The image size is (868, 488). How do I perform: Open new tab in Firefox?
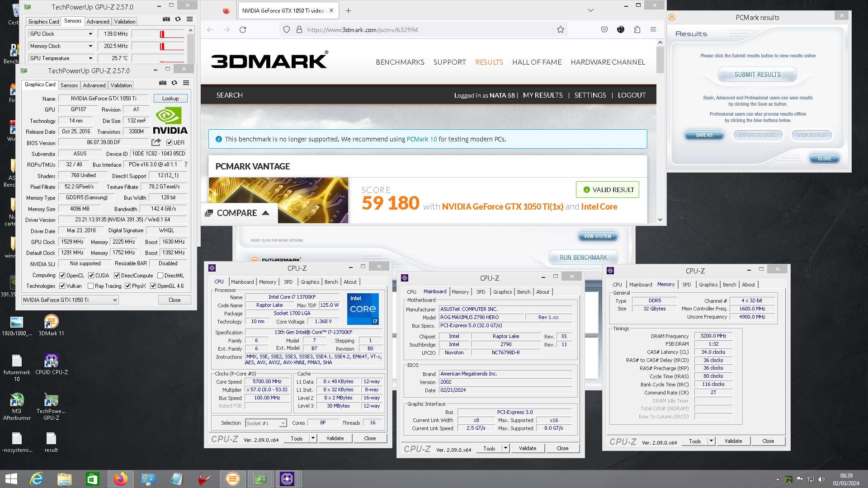(348, 11)
